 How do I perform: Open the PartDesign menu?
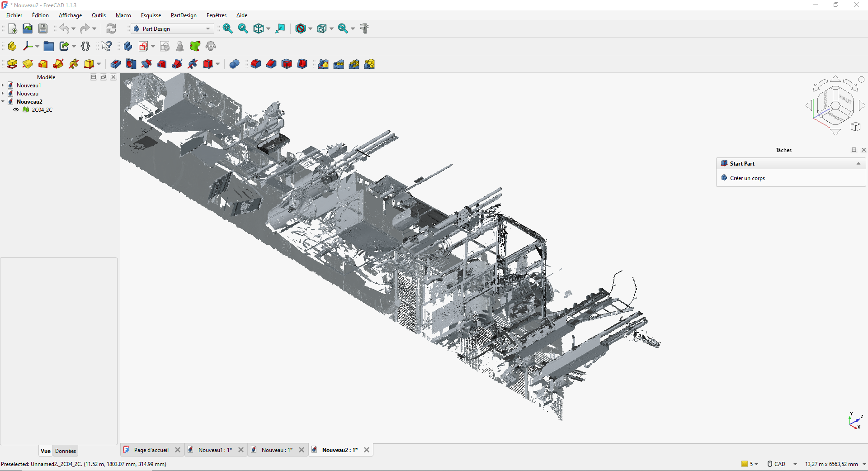coord(184,15)
